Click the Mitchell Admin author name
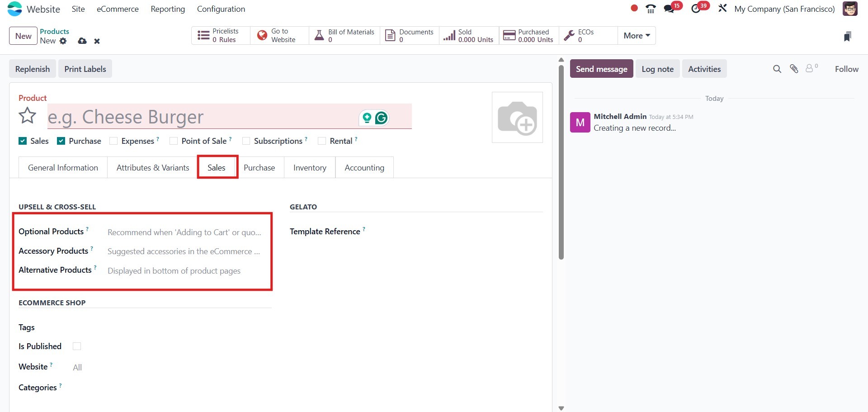This screenshot has width=868, height=412. pyautogui.click(x=620, y=116)
